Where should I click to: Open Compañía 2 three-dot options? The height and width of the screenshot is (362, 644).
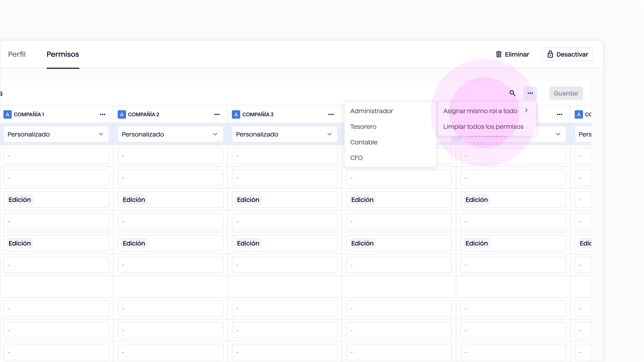coord(217,114)
